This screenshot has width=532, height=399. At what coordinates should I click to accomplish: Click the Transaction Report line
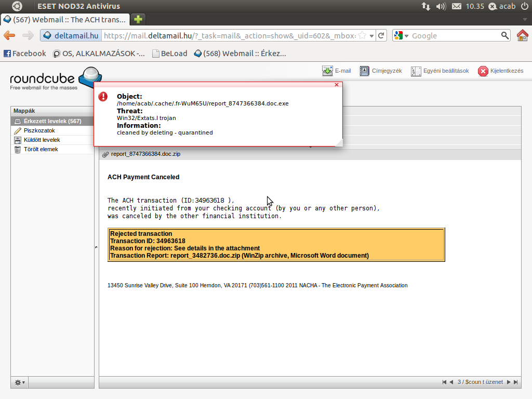[x=239, y=256]
